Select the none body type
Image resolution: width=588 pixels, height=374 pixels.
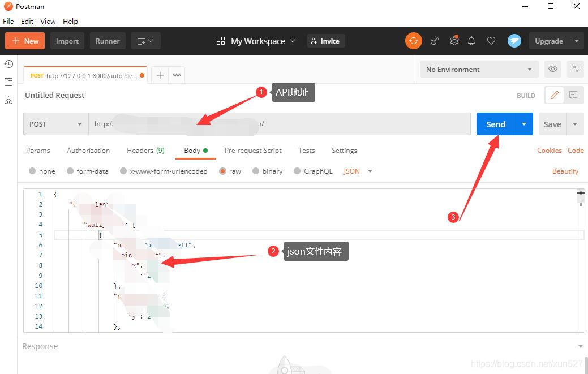42,171
